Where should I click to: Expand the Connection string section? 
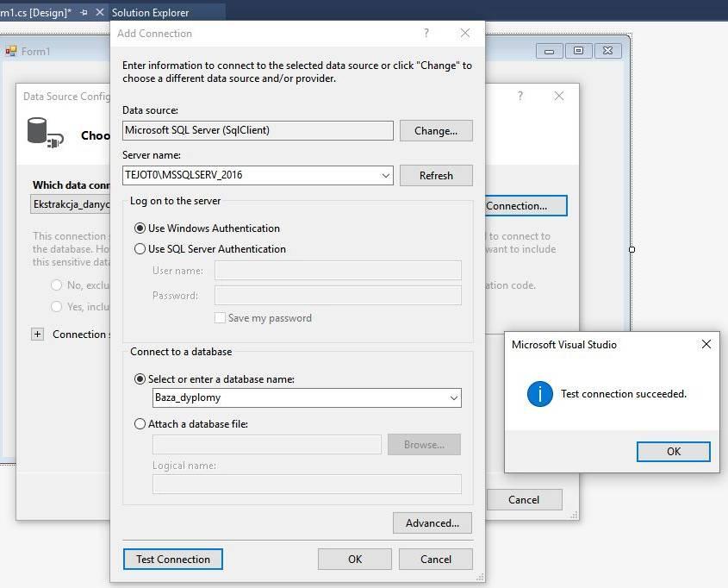pyautogui.click(x=38, y=334)
